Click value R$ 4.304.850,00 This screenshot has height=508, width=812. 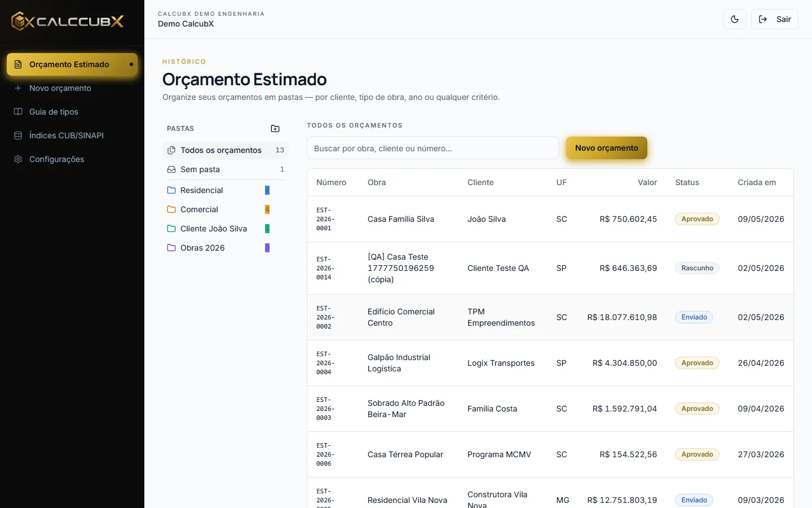click(x=625, y=363)
